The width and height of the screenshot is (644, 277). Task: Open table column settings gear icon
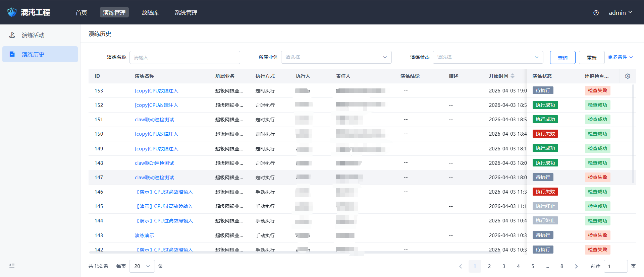point(627,76)
